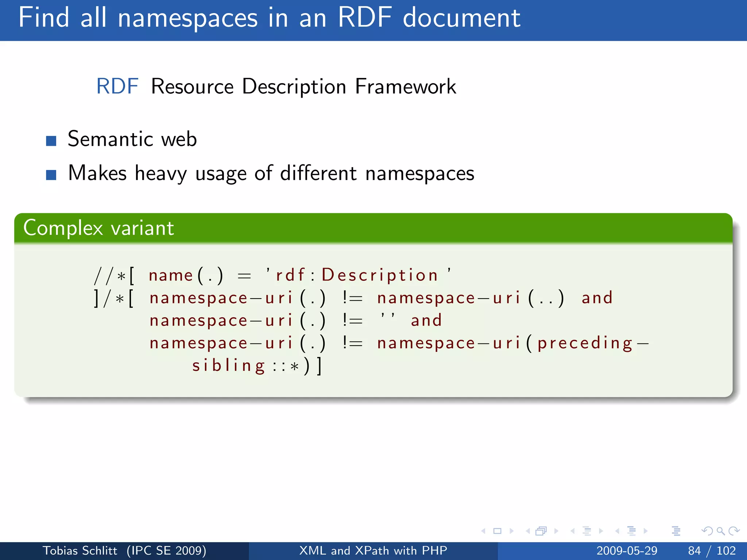Viewport: 747px width, 560px height.
Task: Click the 'XML and XPath with PHP' footer title
Action: 373,551
